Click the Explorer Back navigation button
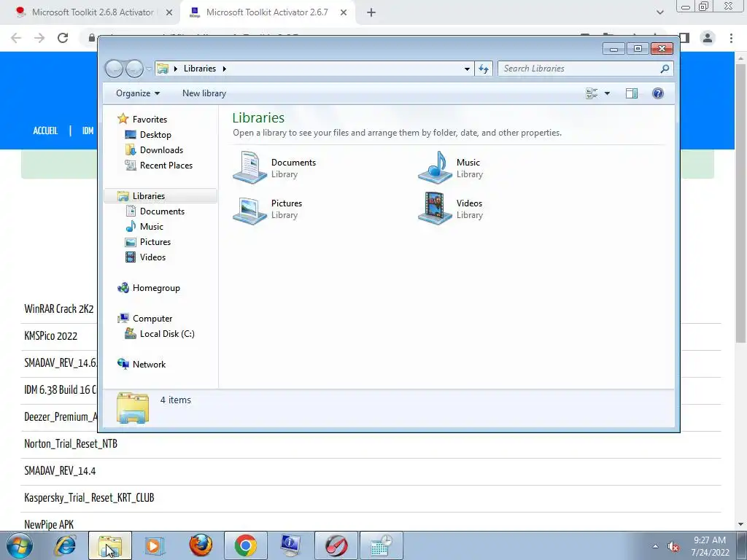 click(115, 69)
